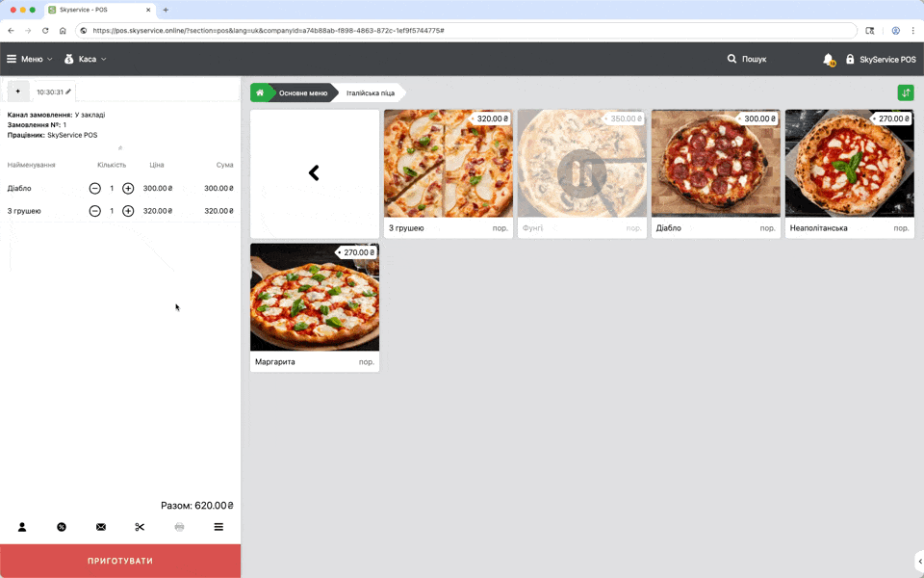Image resolution: width=924 pixels, height=578 pixels.
Task: Open the notifications bell icon
Action: tap(828, 60)
